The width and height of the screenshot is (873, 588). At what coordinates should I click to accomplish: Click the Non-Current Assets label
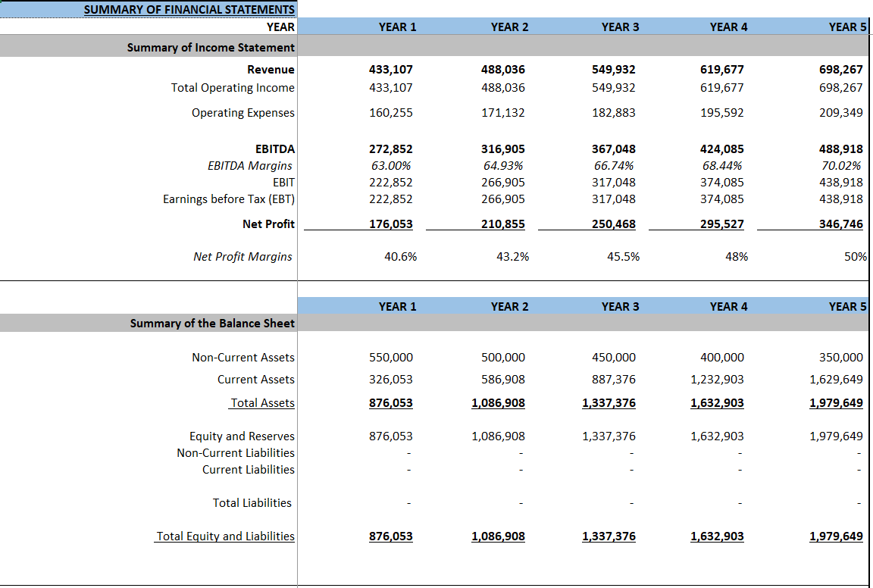[244, 357]
